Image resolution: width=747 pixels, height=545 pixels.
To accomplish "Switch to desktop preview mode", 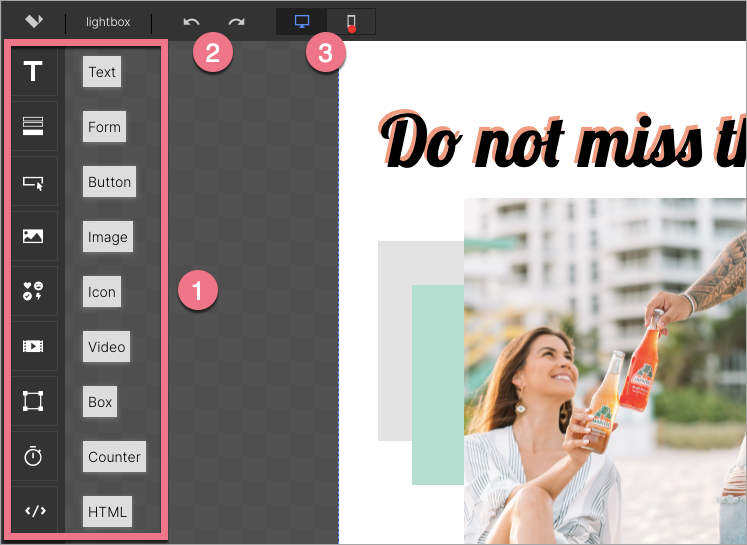I will click(302, 21).
